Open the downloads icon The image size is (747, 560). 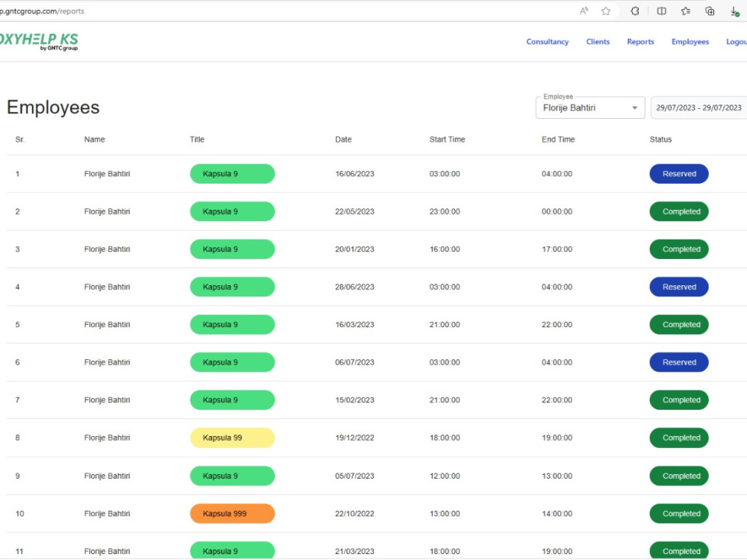point(734,11)
